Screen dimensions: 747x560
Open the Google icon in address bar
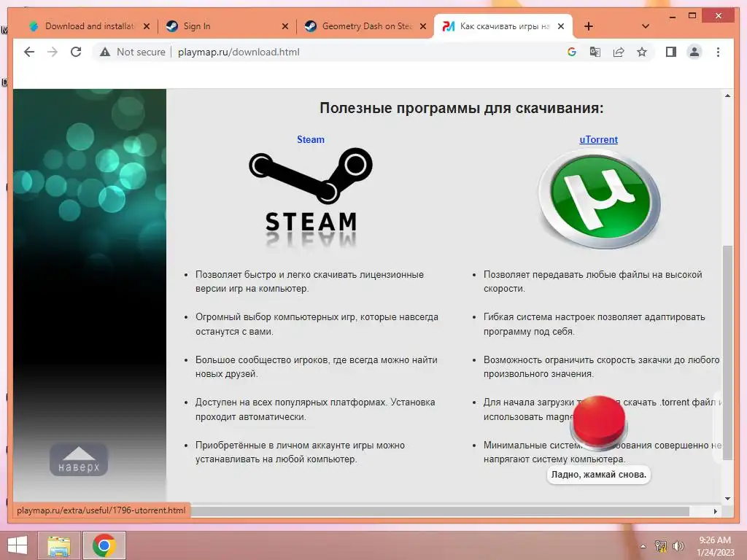point(572,52)
